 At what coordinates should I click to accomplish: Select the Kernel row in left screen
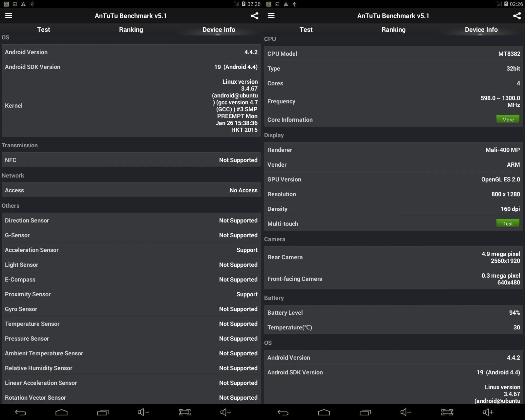click(131, 105)
